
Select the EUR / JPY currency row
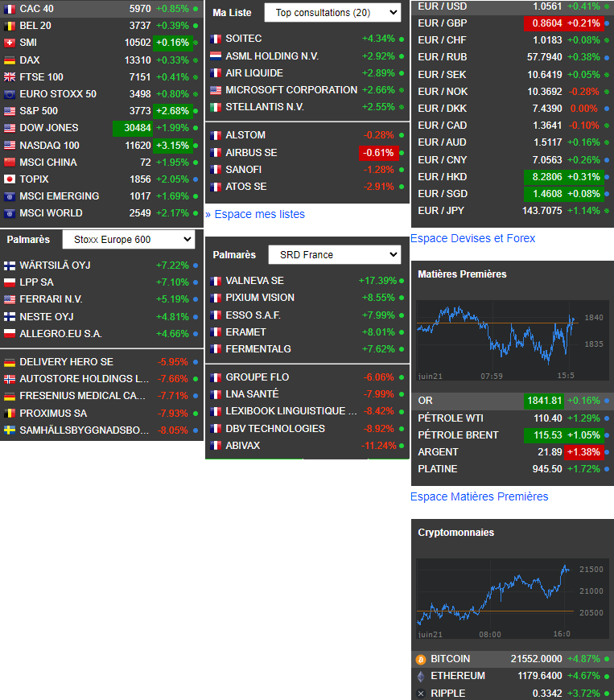(512, 211)
